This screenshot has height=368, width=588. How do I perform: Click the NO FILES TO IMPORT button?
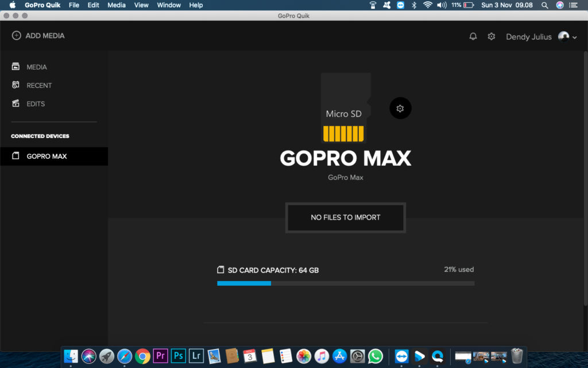click(345, 217)
